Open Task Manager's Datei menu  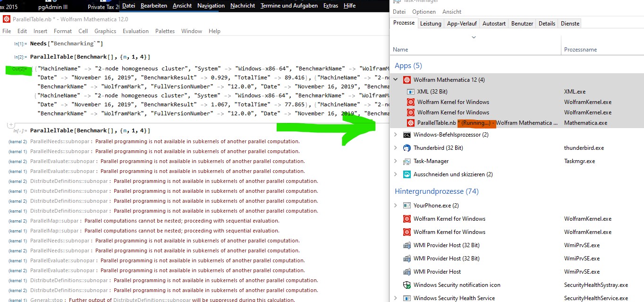(399, 12)
